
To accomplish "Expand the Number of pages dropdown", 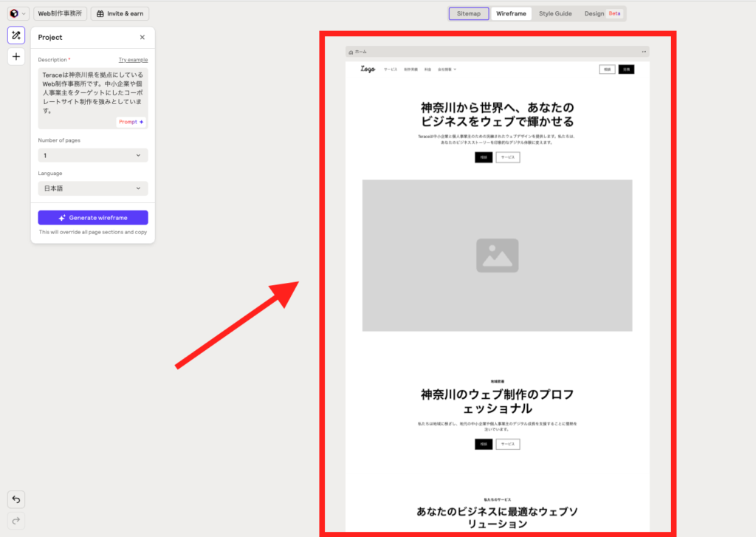I will (93, 155).
